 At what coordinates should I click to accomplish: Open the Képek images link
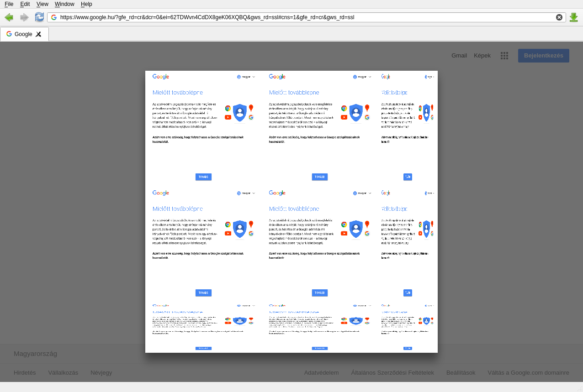(x=482, y=56)
